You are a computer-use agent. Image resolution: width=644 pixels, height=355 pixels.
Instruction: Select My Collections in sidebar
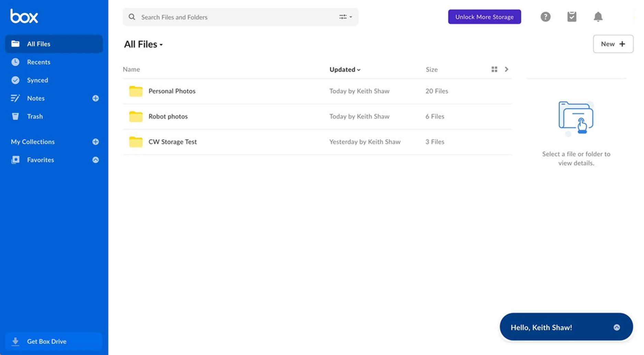pos(32,142)
